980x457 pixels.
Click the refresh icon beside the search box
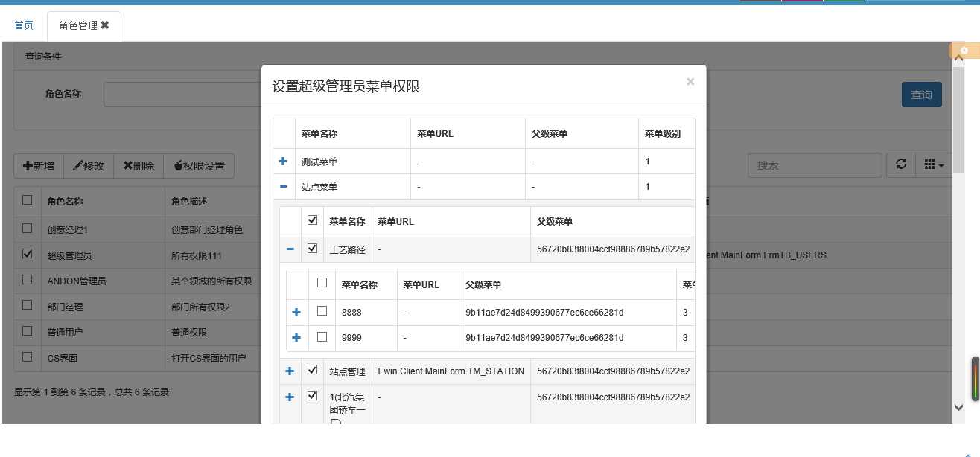point(901,165)
